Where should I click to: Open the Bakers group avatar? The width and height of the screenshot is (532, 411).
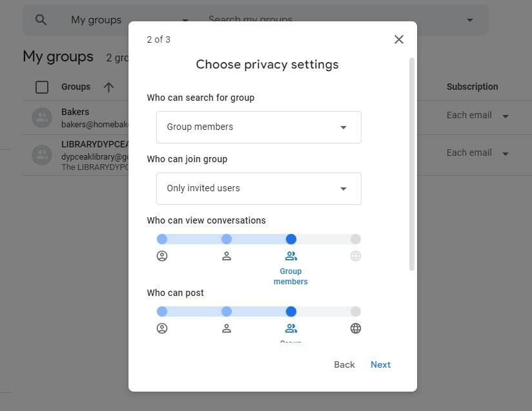point(42,117)
